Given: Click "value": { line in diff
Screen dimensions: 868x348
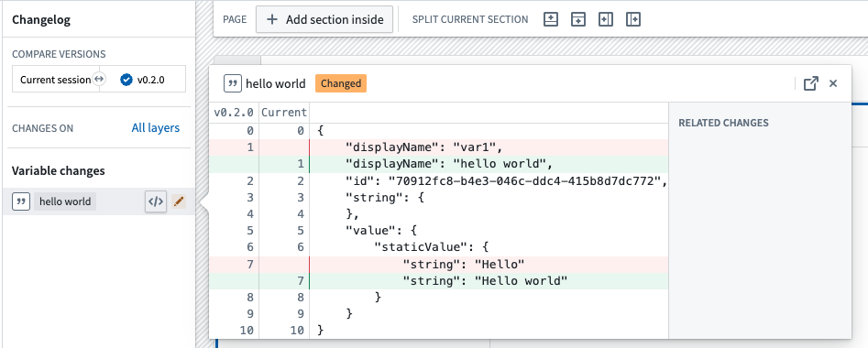Looking at the screenshot, I should tap(438, 230).
